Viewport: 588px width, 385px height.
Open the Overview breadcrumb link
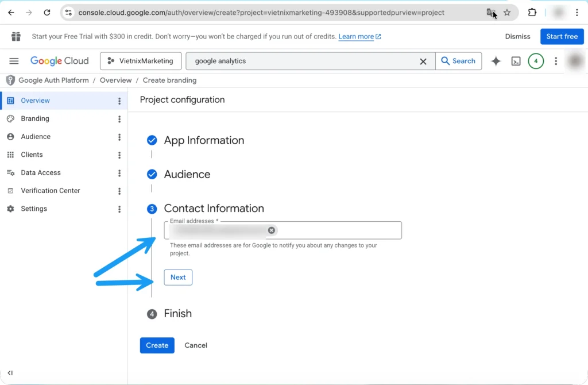click(115, 80)
